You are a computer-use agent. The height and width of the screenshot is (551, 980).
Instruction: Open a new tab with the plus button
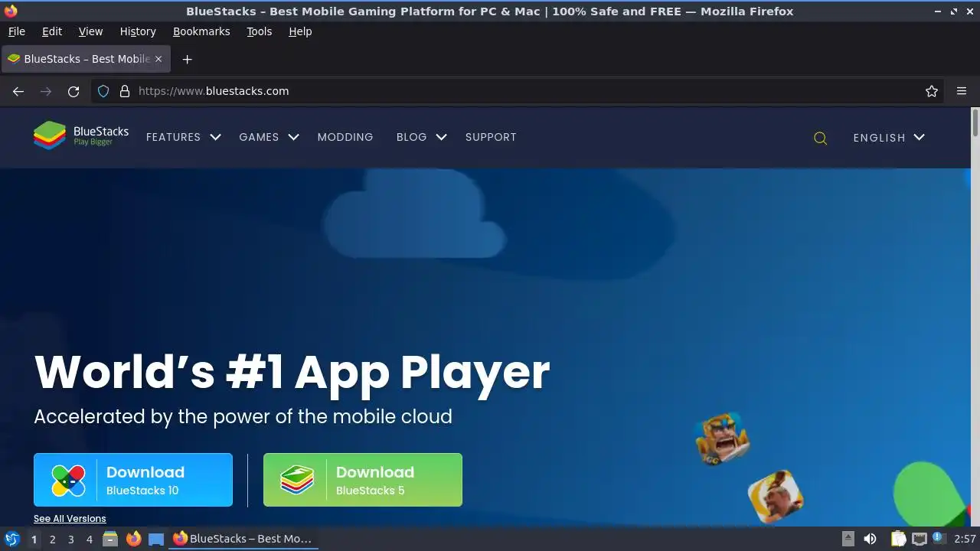tap(187, 59)
